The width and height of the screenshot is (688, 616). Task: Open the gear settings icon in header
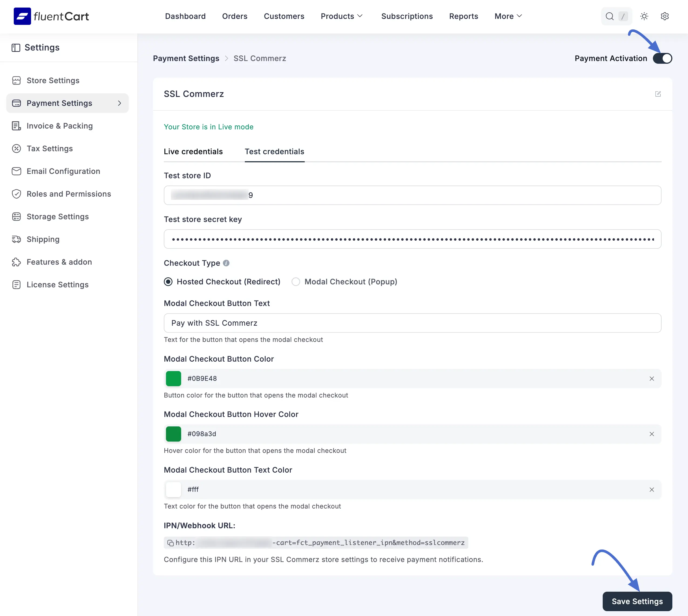[x=665, y=16]
